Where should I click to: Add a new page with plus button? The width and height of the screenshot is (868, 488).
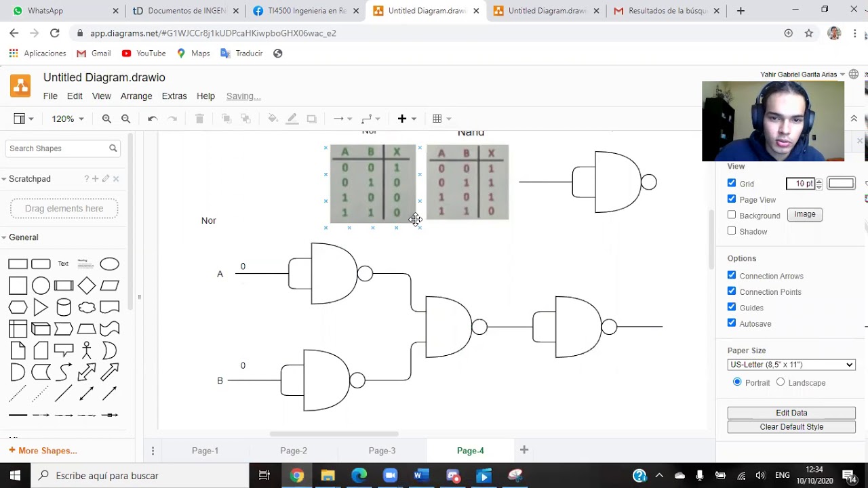pos(524,450)
